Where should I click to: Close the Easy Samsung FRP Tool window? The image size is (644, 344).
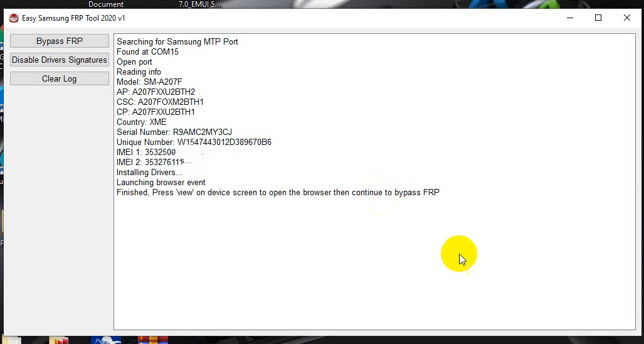point(626,18)
